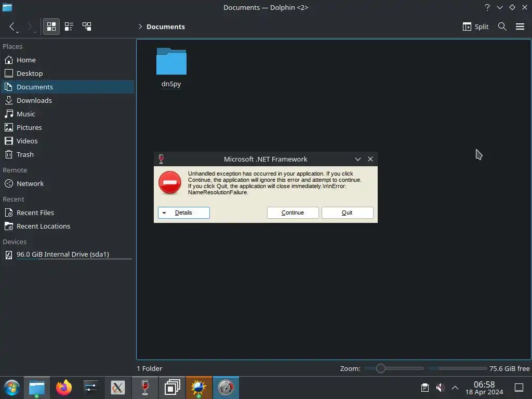Screen dimensions: 532x399
Task: Open the clock showing 06:58
Action: point(484,388)
